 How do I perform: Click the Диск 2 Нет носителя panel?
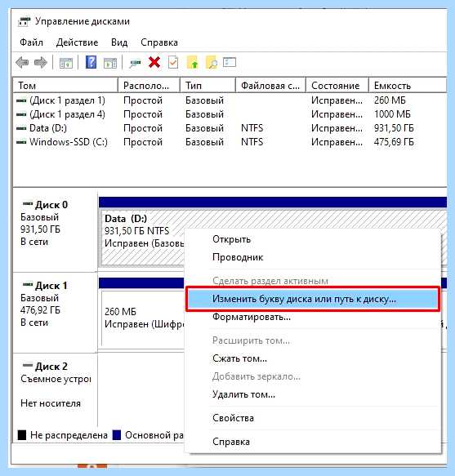(x=55, y=390)
